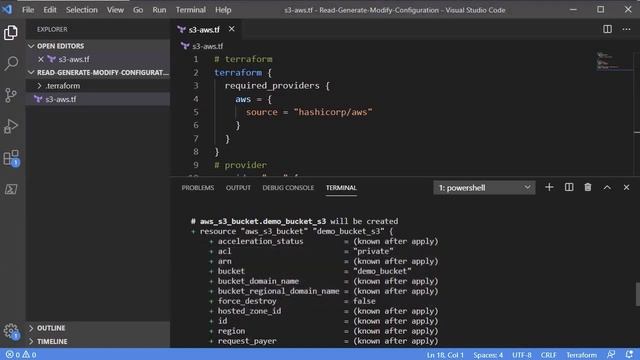Click Terraform icon in breadcrumb s3-aws.tf
This screenshot has width=640, height=360.
click(x=185, y=46)
